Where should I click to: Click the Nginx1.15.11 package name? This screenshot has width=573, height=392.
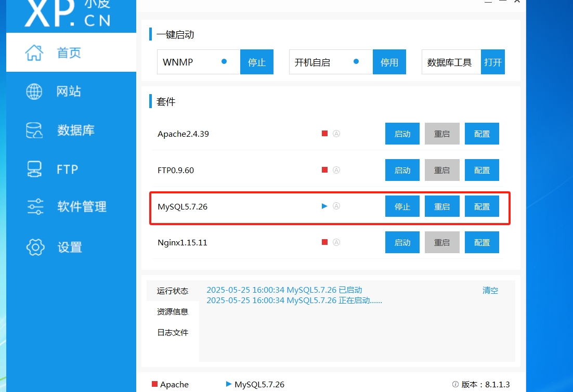(x=183, y=243)
